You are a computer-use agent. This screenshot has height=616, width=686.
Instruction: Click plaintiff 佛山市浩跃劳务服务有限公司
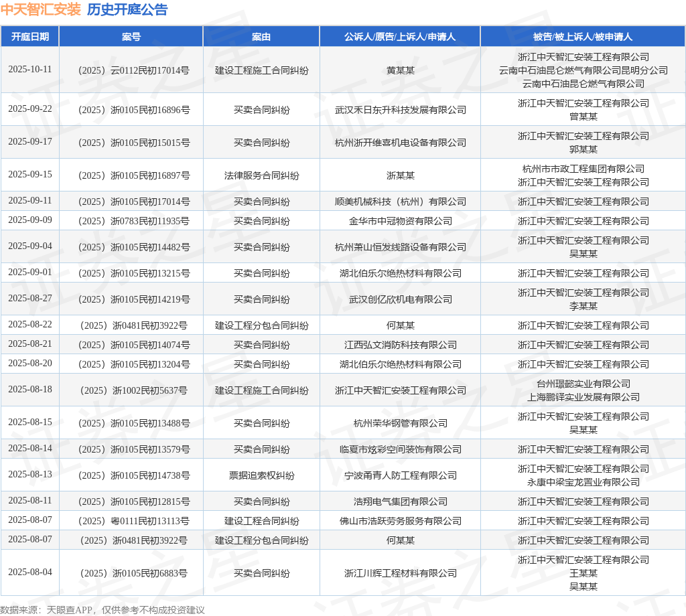[401, 521]
